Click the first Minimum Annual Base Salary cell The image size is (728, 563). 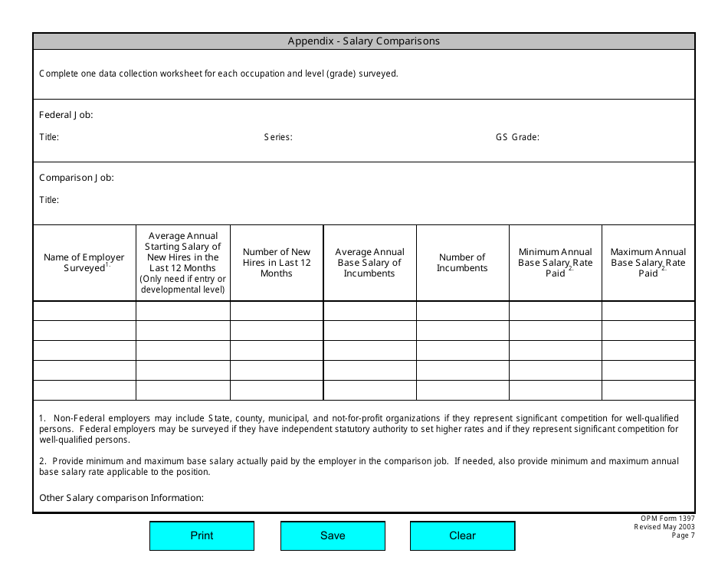tap(556, 310)
